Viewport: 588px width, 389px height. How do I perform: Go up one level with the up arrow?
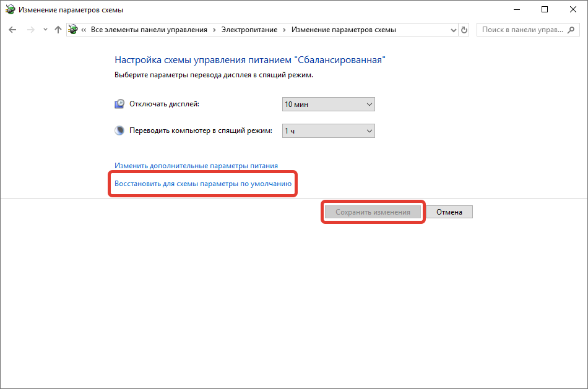coord(58,30)
